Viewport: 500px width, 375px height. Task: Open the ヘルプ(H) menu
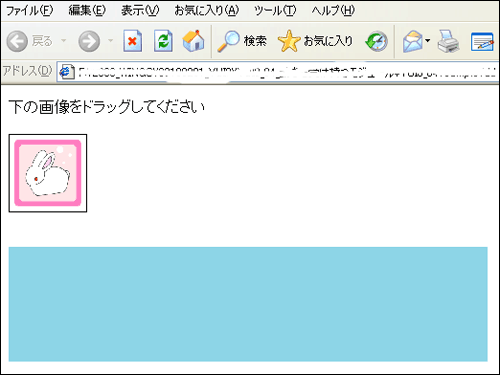coord(333,11)
